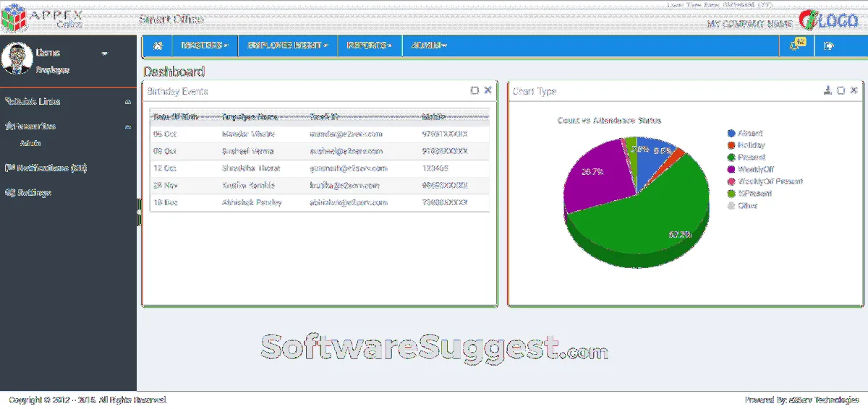The width and height of the screenshot is (868, 409).
Task: Click the mandar@e2serv.com email cell
Action: [346, 134]
